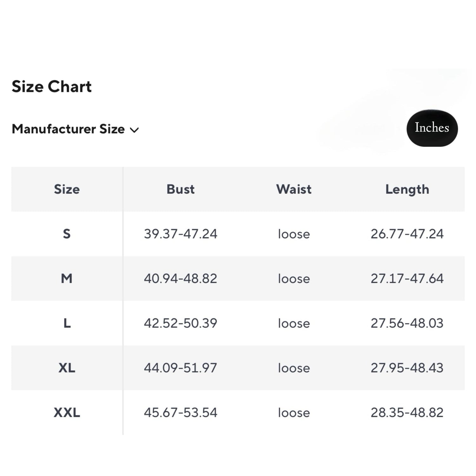Click length value 26.77-47.24 for size S

tap(407, 234)
